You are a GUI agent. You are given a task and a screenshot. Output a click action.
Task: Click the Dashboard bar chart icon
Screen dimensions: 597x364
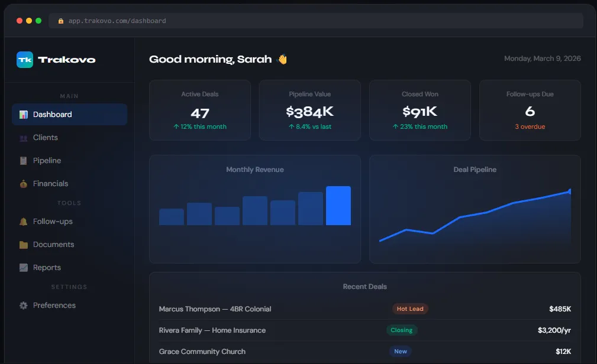pos(24,115)
